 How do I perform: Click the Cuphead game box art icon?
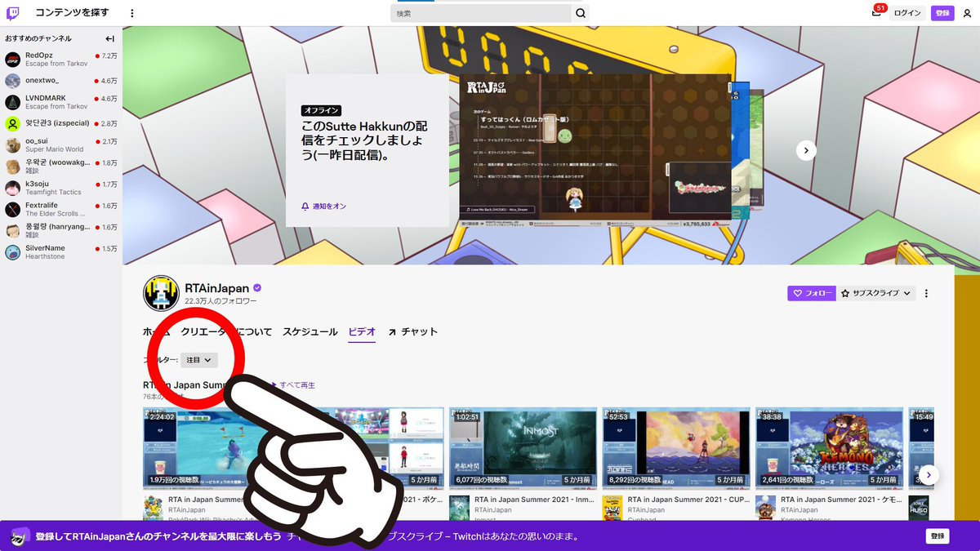click(612, 508)
